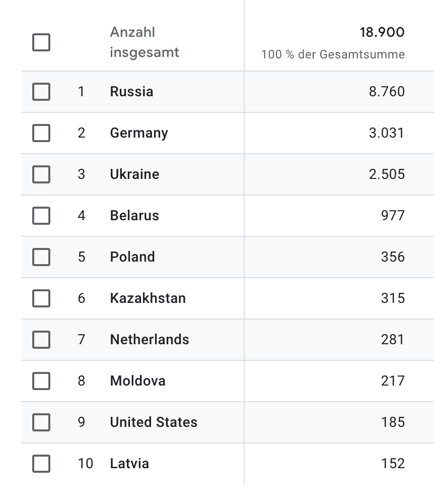The width and height of the screenshot is (434, 504).
Task: Toggle the Latvia row checkbox
Action: coord(41,464)
